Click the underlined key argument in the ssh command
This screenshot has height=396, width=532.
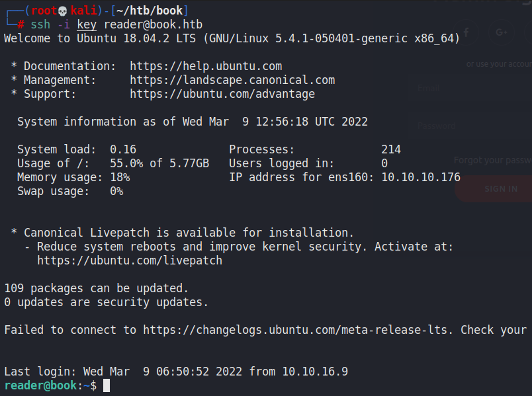[87, 24]
